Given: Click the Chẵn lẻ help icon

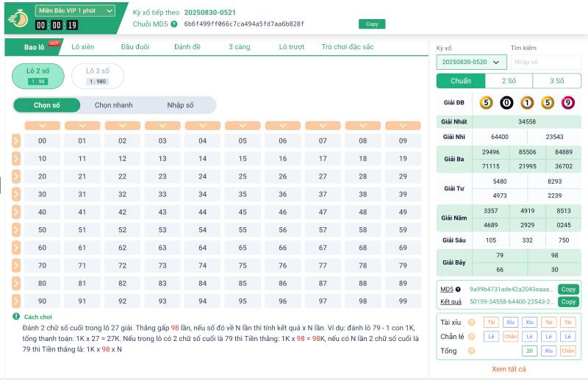Looking at the screenshot, I should point(470,337).
